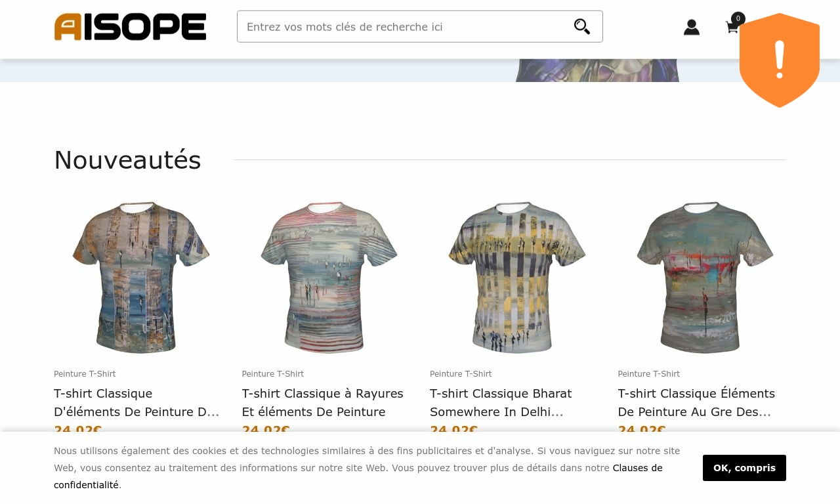Click Peinture T-Shirt category above first product
Viewport: 840px width, 504px height.
click(85, 374)
